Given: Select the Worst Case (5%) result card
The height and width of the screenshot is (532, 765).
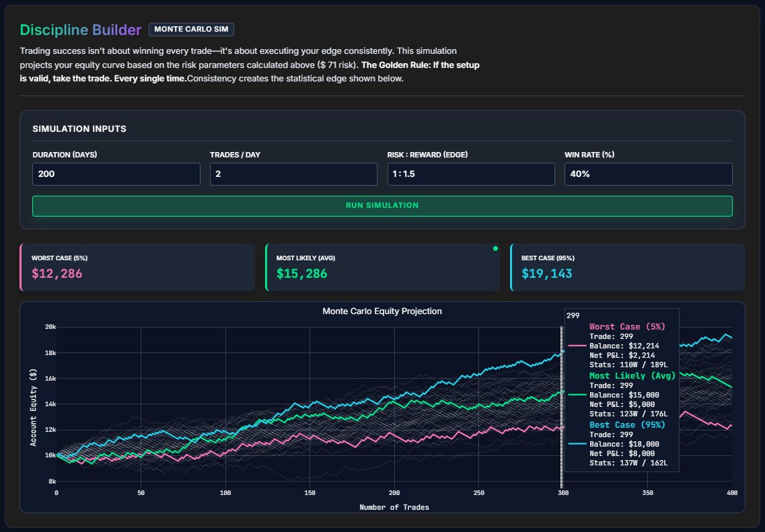Looking at the screenshot, I should click(x=137, y=268).
